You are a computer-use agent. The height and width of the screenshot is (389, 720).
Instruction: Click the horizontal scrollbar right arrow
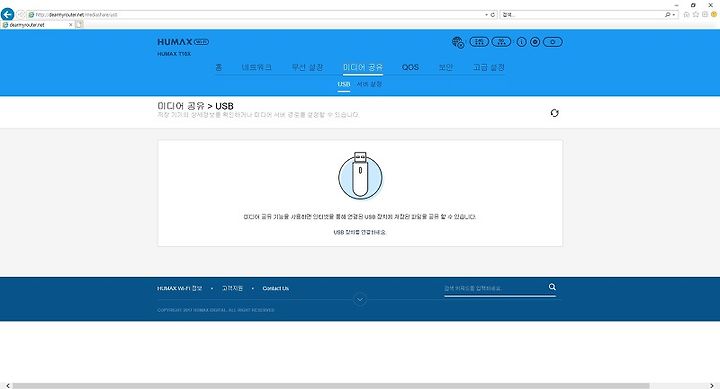(x=712, y=386)
